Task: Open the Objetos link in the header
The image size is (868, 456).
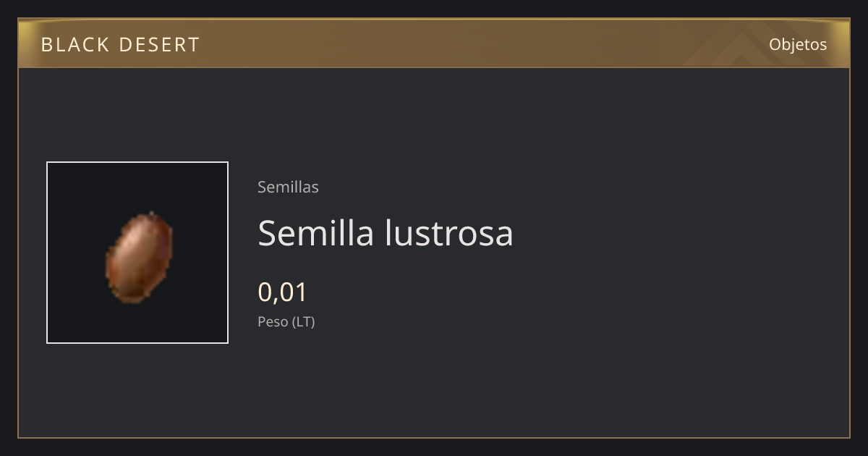Action: tap(798, 44)
